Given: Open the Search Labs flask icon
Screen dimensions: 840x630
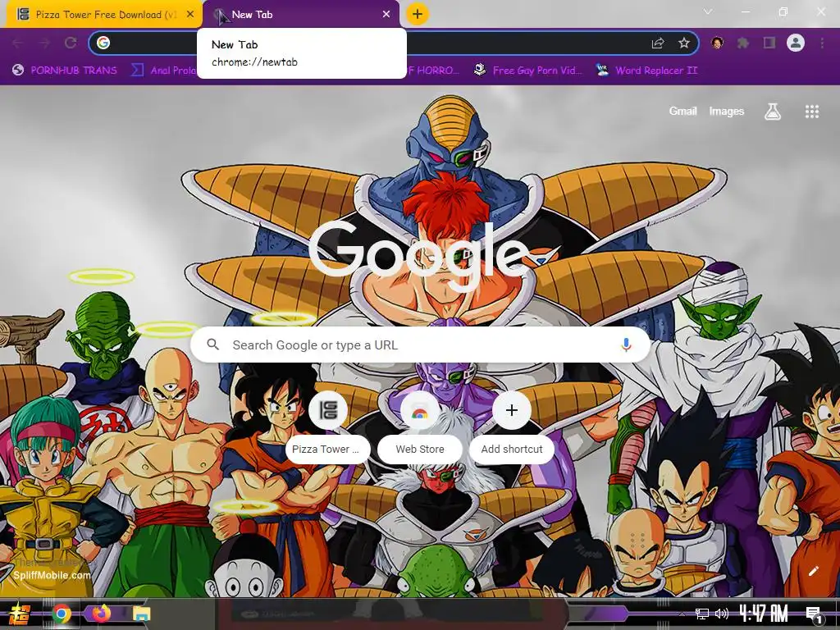Looking at the screenshot, I should click(x=773, y=112).
